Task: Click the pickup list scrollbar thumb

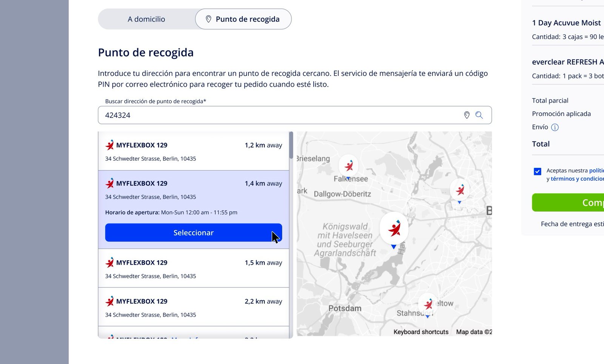Action: [291, 145]
